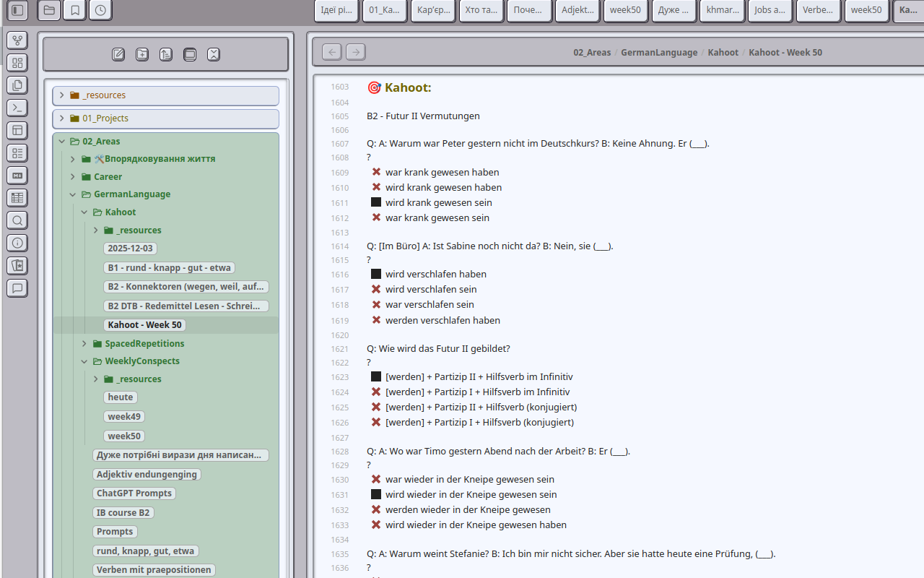Image resolution: width=924 pixels, height=578 pixels.
Task: Collapse the GermanLanguage folder
Action: pos(73,194)
